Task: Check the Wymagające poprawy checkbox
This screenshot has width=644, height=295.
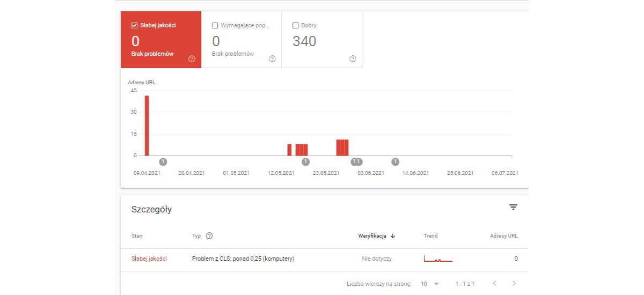Action: tap(215, 25)
